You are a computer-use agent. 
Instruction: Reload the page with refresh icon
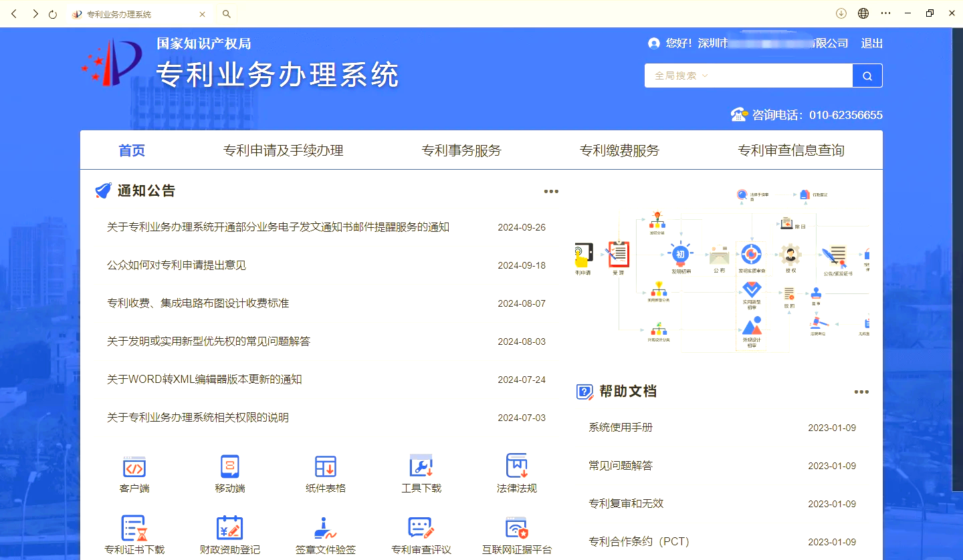point(53,14)
